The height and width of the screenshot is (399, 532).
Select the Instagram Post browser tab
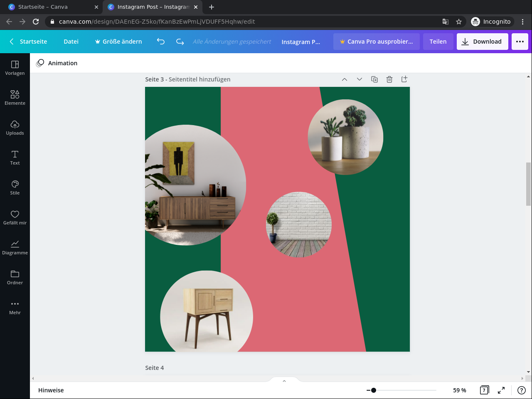153,7
